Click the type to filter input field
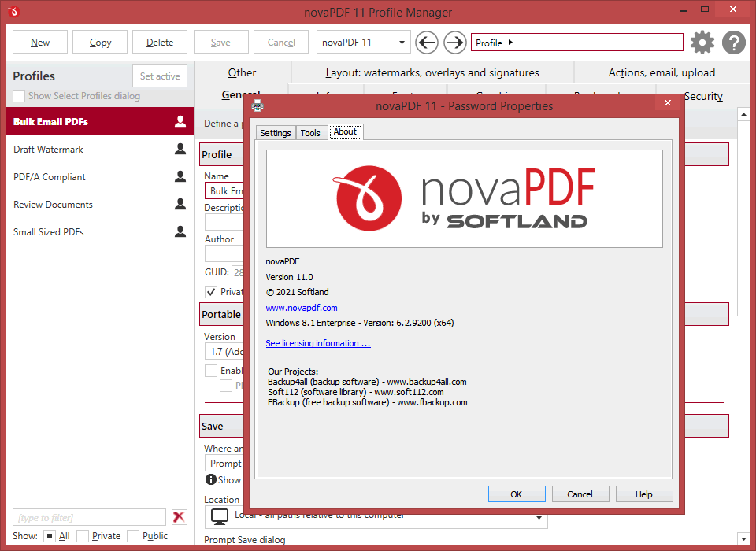This screenshot has height=551, width=756. pos(89,517)
